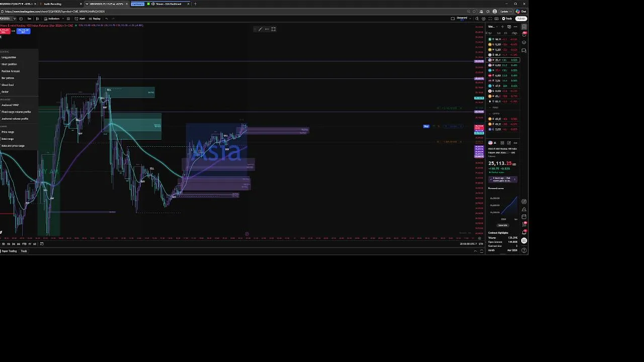Open the help question mark icon in sidebar
The height and width of the screenshot is (362, 644).
click(x=524, y=250)
